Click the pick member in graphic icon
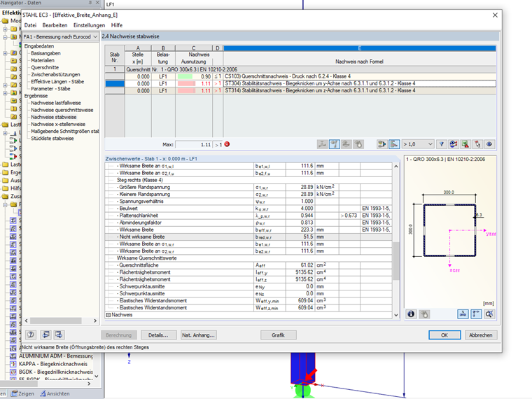Viewport: 532px width, 399px height. coord(477,143)
